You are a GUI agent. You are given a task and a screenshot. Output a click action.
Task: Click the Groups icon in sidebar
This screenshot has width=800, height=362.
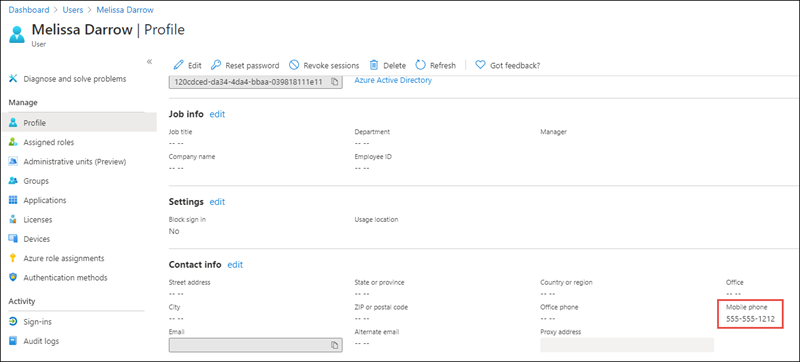pyautogui.click(x=13, y=181)
